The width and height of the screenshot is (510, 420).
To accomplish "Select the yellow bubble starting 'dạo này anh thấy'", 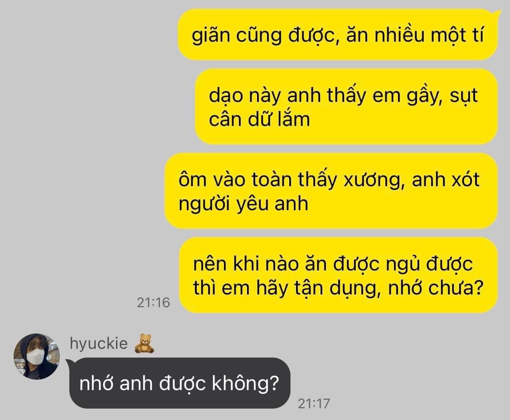I will coord(346,106).
